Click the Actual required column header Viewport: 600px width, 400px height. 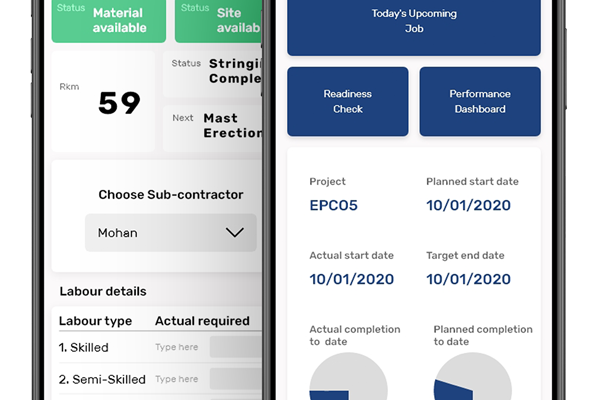(x=202, y=321)
